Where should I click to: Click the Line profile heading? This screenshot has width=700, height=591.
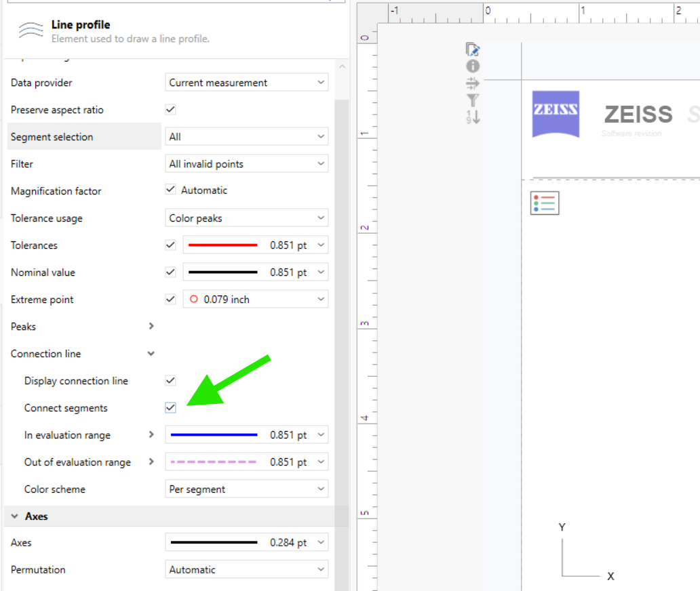81,24
